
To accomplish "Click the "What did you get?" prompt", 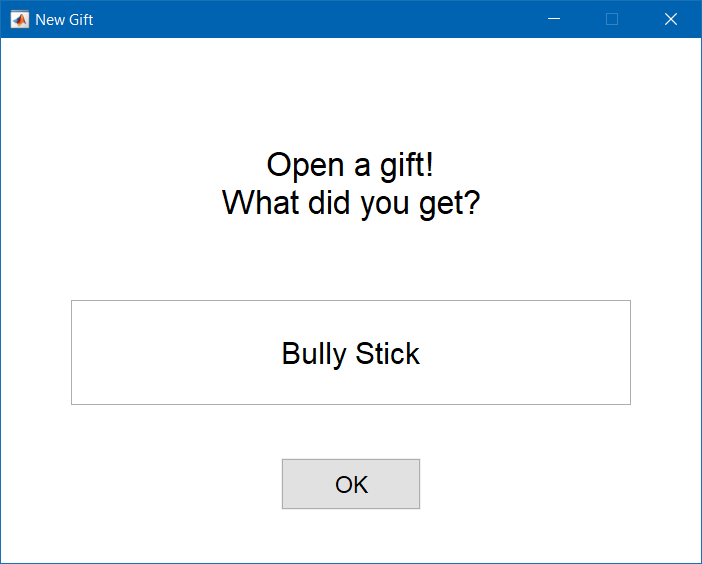I will (350, 203).
